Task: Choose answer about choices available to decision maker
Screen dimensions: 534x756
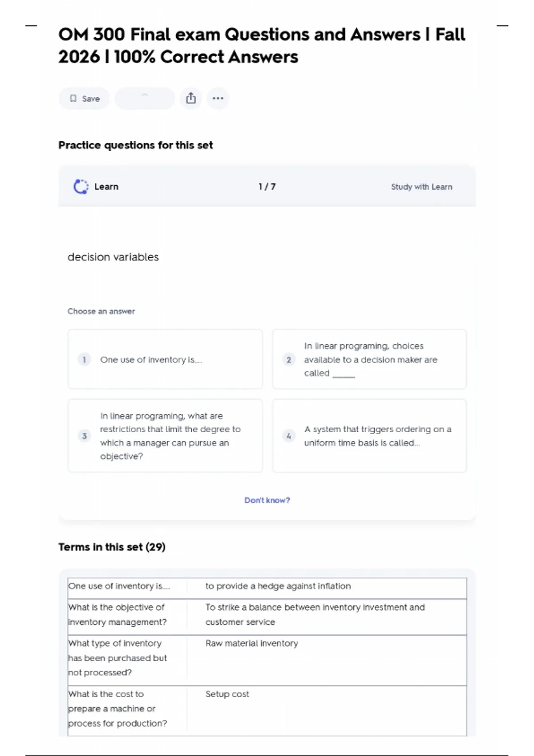Action: pos(370,359)
